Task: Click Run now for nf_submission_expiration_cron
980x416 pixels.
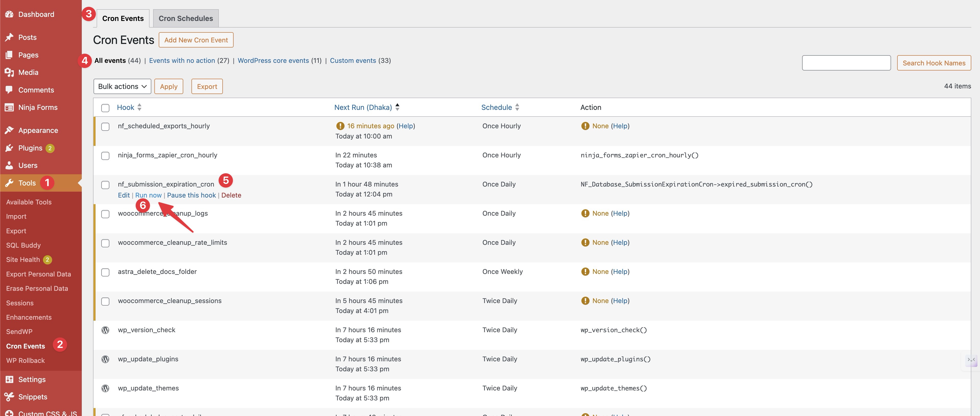Action: pyautogui.click(x=148, y=195)
